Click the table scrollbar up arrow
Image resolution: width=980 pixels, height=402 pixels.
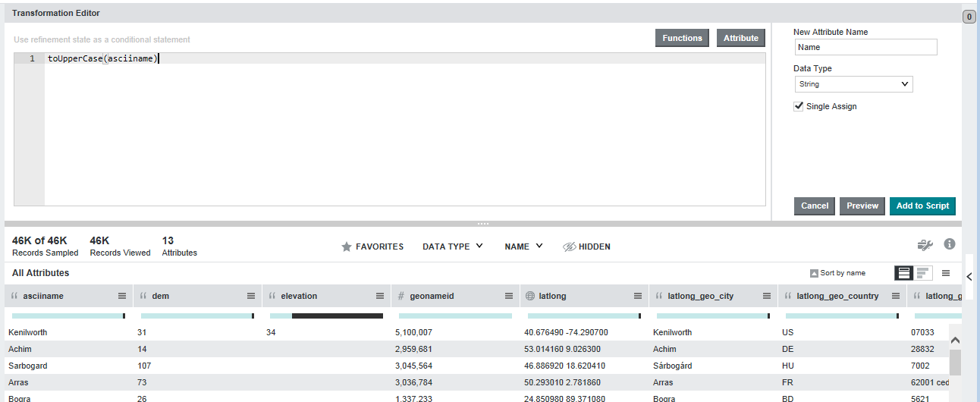point(955,341)
